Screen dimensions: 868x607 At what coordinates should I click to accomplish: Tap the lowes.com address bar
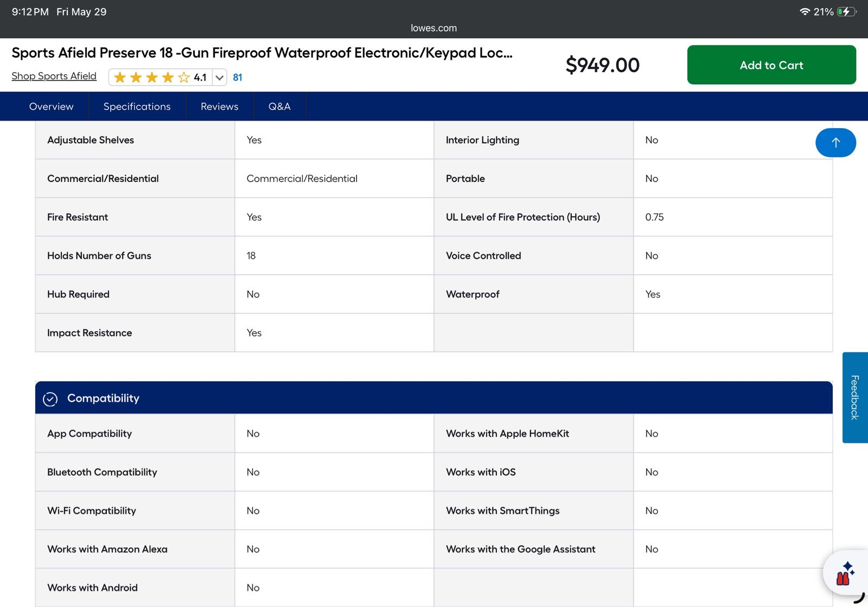point(433,28)
